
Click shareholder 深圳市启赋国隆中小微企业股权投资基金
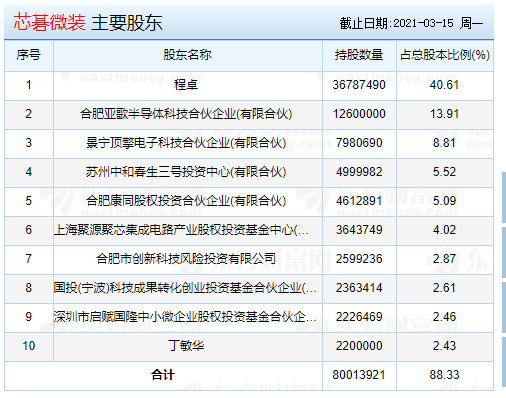click(x=185, y=317)
